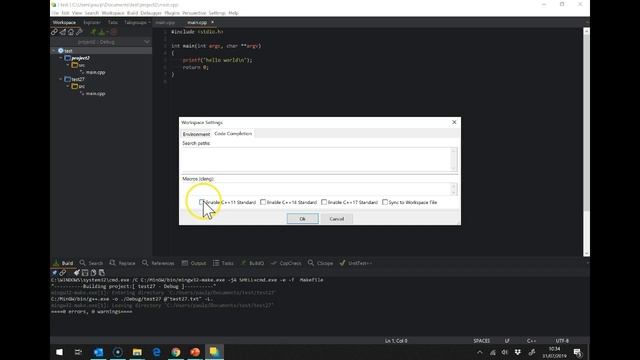Switch to the Environment tab
Screen dimensions: 640x360
point(196,134)
